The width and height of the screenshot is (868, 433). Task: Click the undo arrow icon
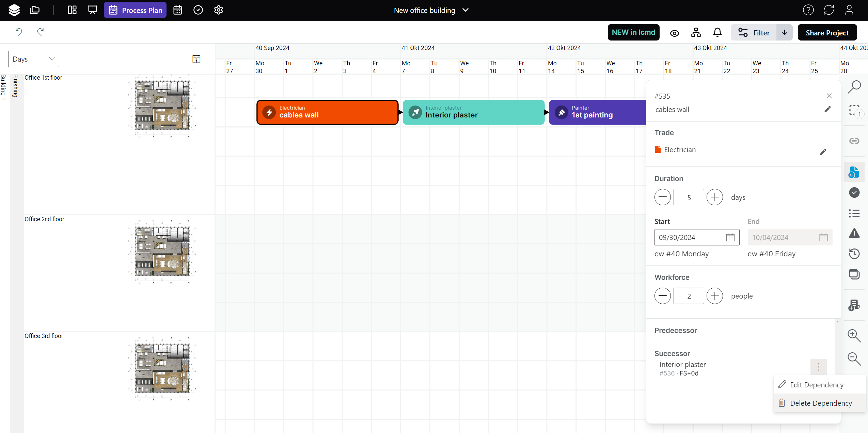click(x=19, y=32)
